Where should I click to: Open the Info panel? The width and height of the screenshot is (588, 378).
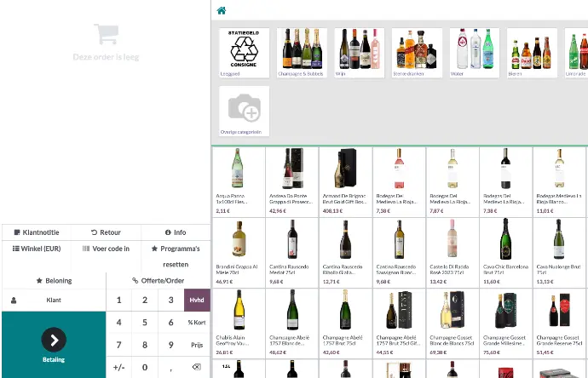pyautogui.click(x=175, y=232)
